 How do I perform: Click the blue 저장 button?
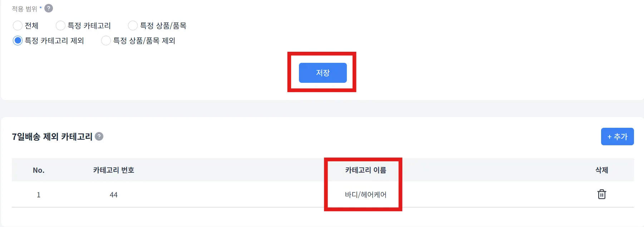(323, 73)
